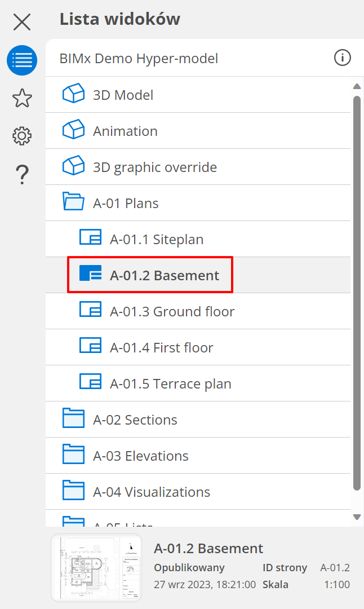Click the help question mark icon
This screenshot has height=609, width=364.
tap(22, 174)
